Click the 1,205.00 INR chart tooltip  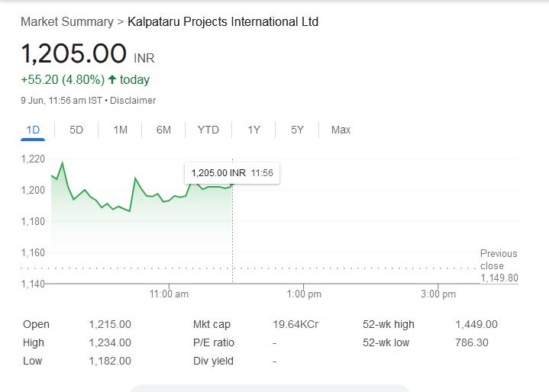[231, 173]
